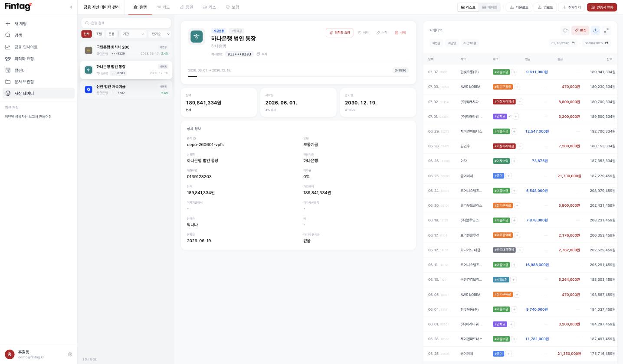This screenshot has height=364, width=623.
Task: Click 편집 in the 거래내역 panel
Action: click(580, 30)
